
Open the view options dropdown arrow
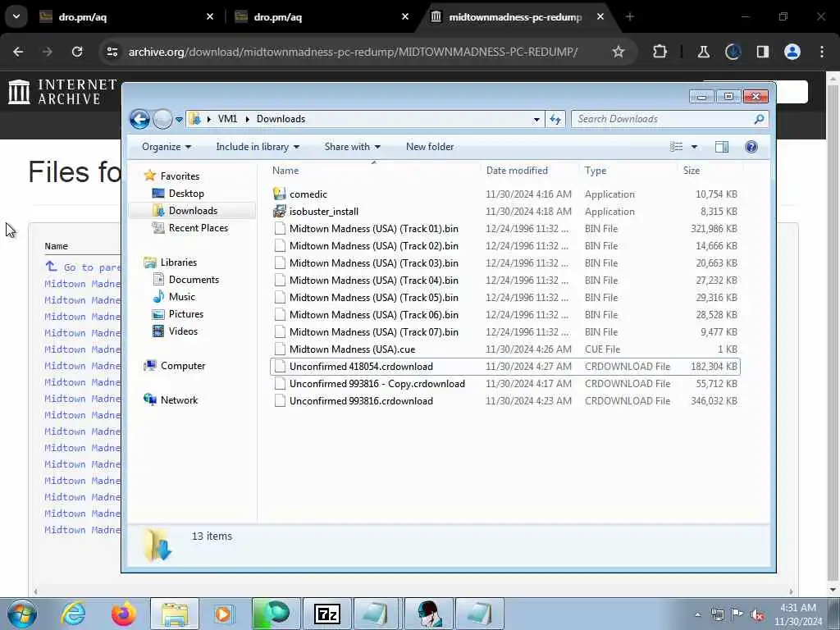point(694,147)
